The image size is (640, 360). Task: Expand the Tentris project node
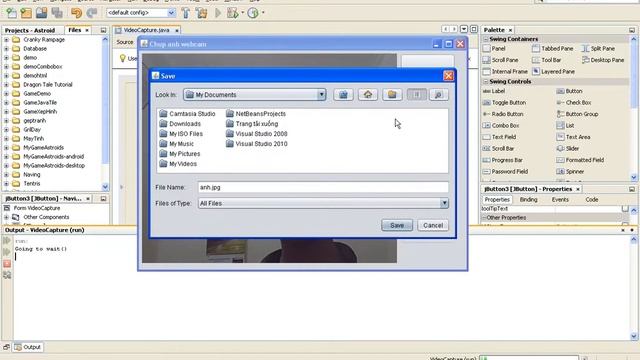[6, 183]
